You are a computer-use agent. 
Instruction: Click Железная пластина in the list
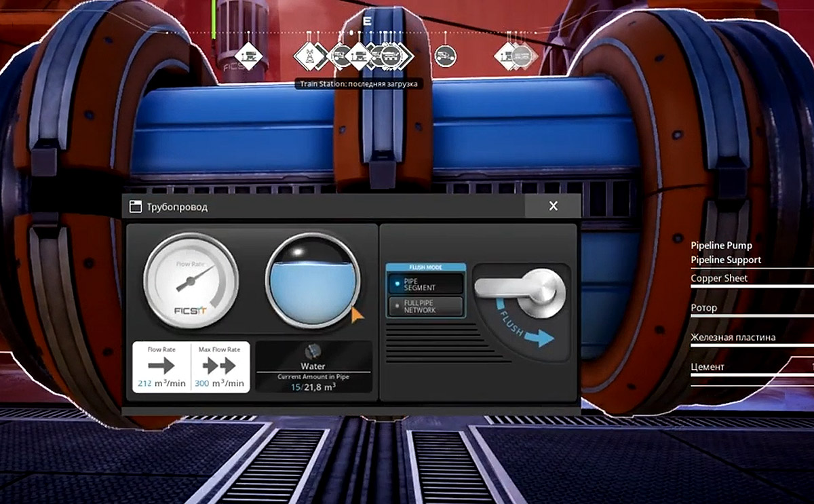coord(733,337)
